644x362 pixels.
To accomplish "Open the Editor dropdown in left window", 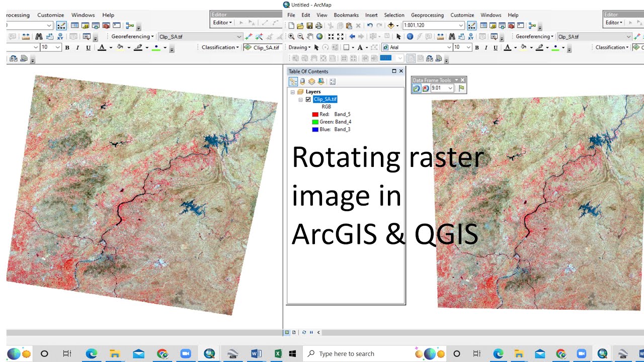I will (x=222, y=22).
